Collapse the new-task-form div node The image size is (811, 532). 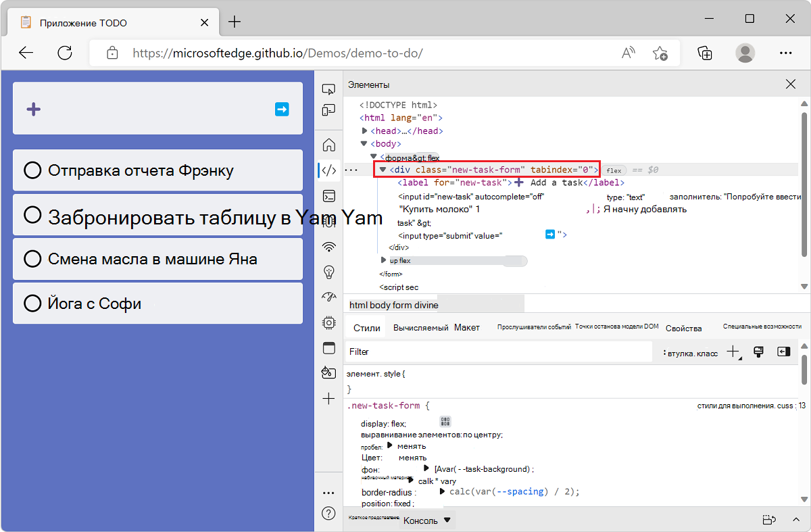(383, 170)
